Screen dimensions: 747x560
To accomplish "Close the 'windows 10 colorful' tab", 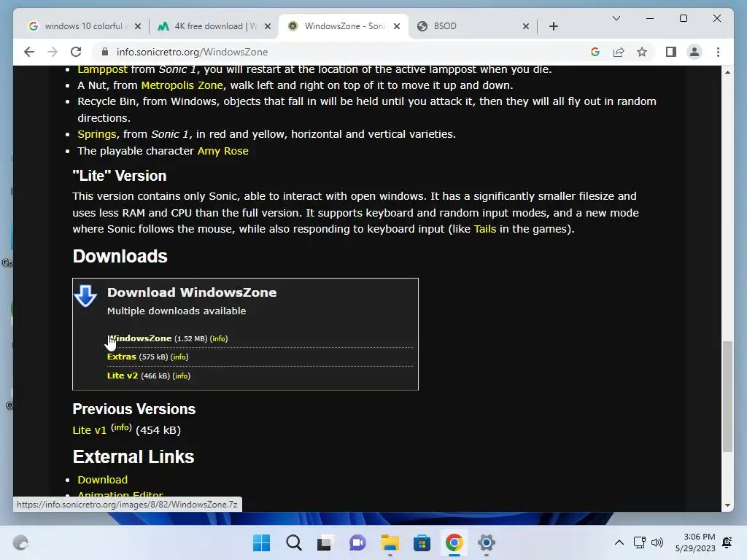I will point(138,26).
